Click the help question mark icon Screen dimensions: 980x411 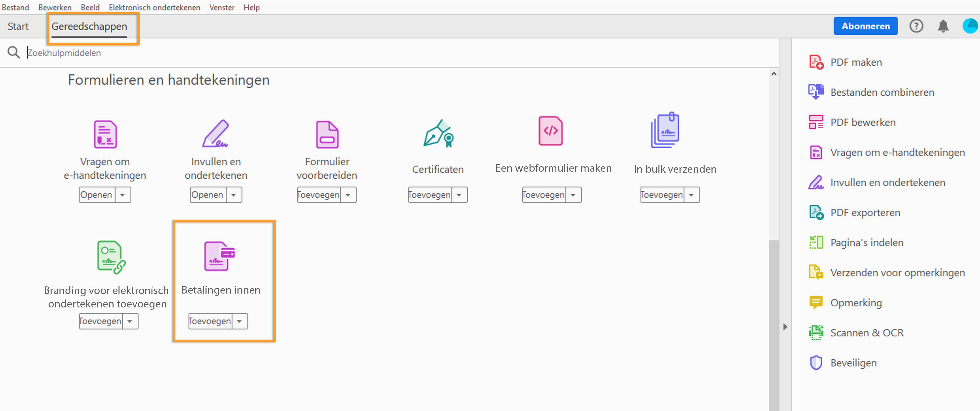916,26
